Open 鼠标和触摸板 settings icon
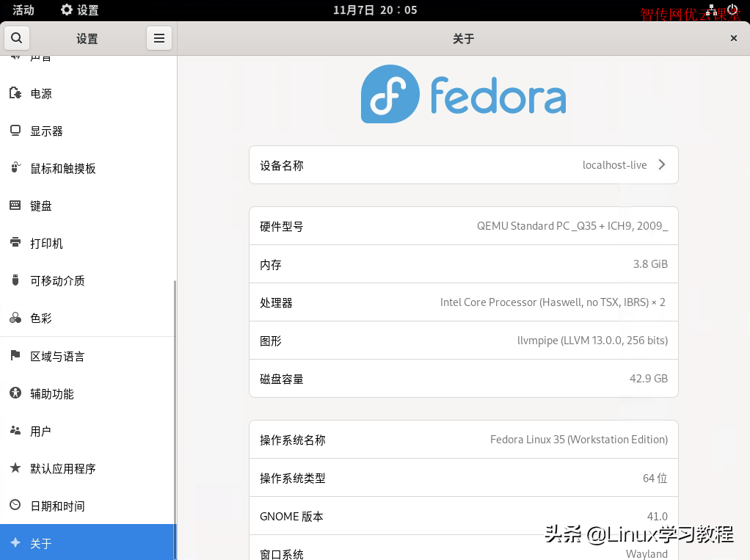This screenshot has width=750, height=560. (15, 168)
